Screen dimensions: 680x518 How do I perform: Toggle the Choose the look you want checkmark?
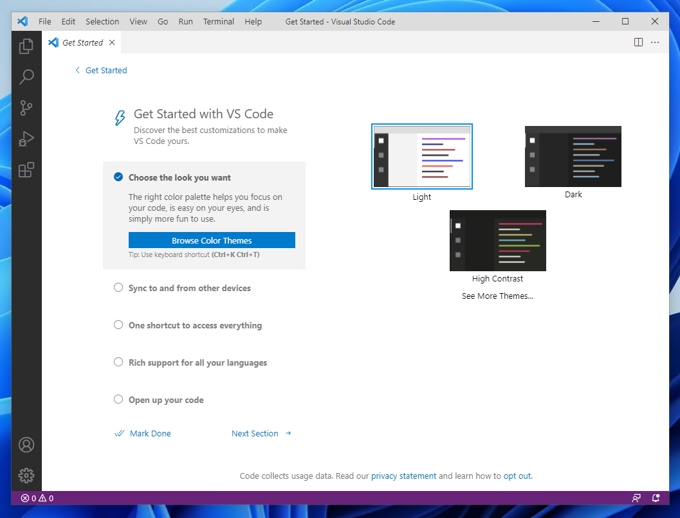tap(118, 177)
